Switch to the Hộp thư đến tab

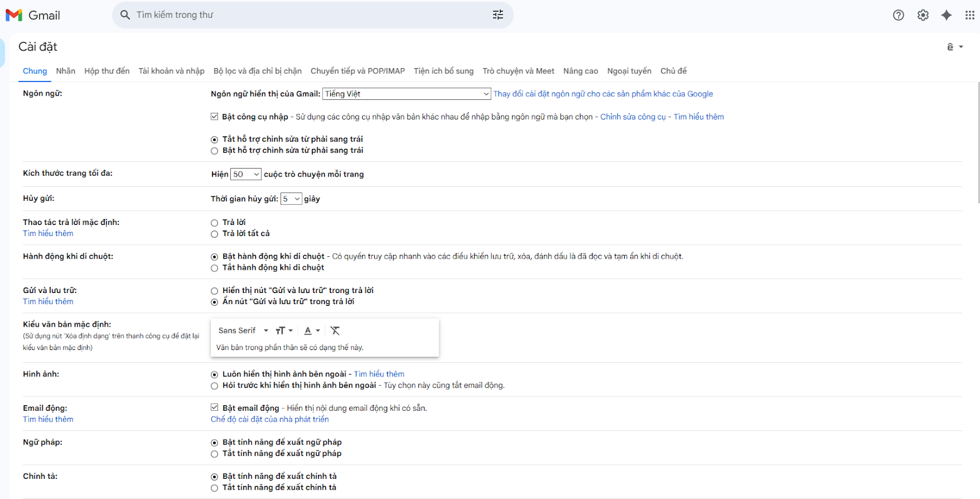pyautogui.click(x=107, y=71)
